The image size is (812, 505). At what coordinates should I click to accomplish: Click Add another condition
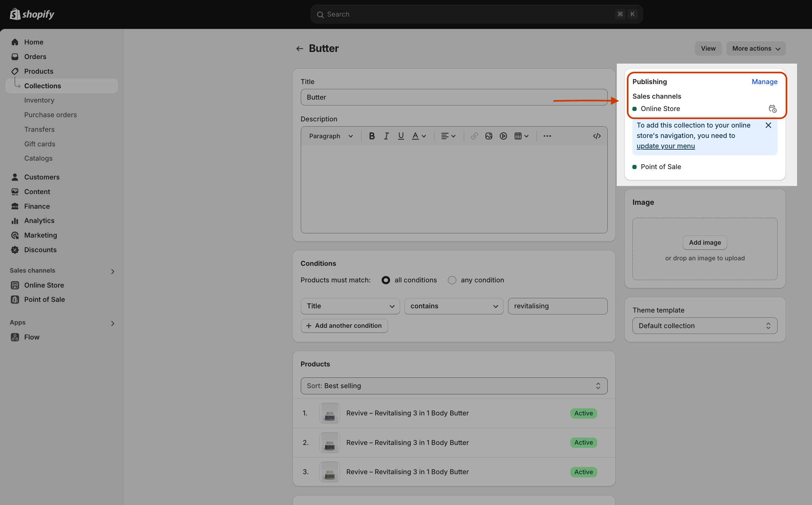click(x=344, y=326)
